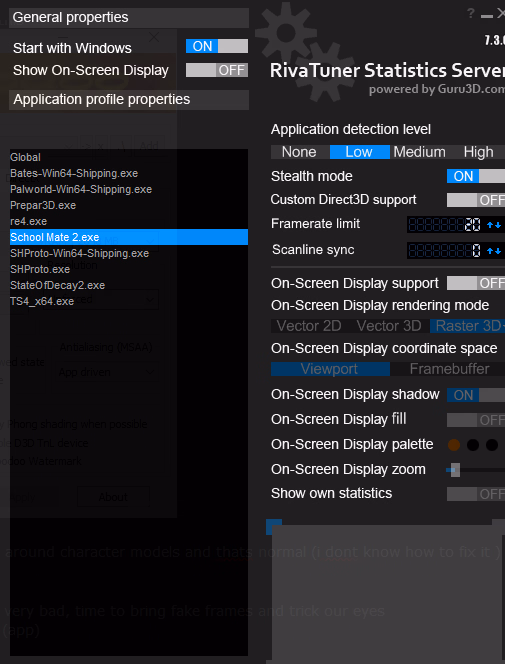Toggle Start with Windows switch
505x664 pixels.
click(x=217, y=46)
